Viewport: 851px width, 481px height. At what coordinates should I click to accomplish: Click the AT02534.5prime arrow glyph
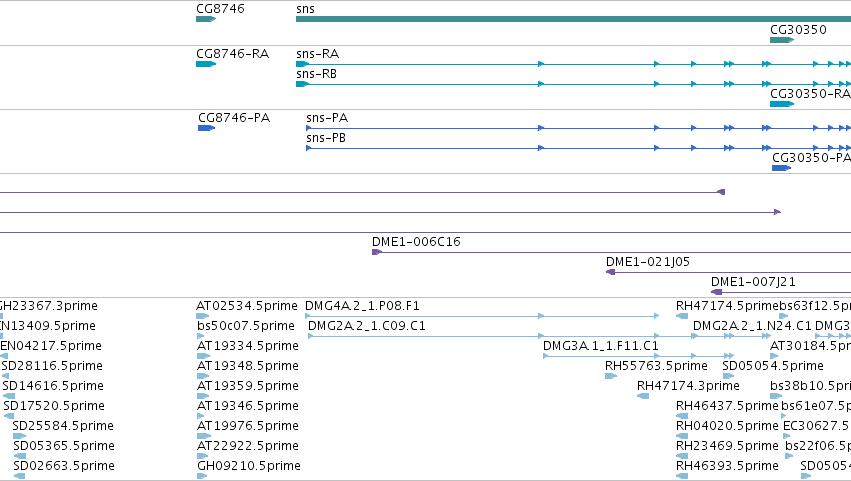pyautogui.click(x=202, y=316)
